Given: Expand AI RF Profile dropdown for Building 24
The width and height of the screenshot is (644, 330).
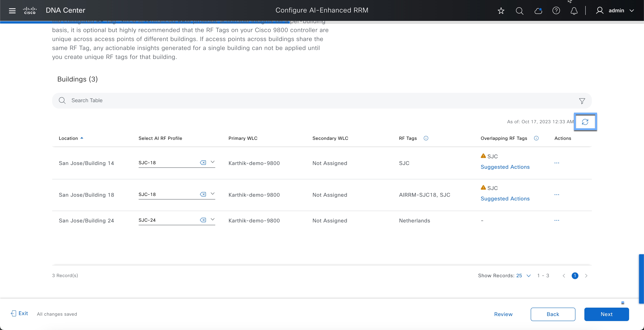Looking at the screenshot, I should [x=212, y=220].
